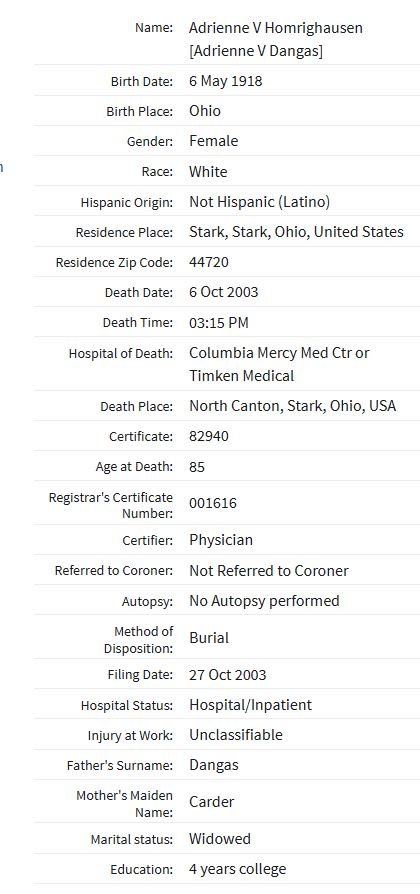Click the residence zip code 44720
This screenshot has height=894, width=420.
(x=209, y=262)
